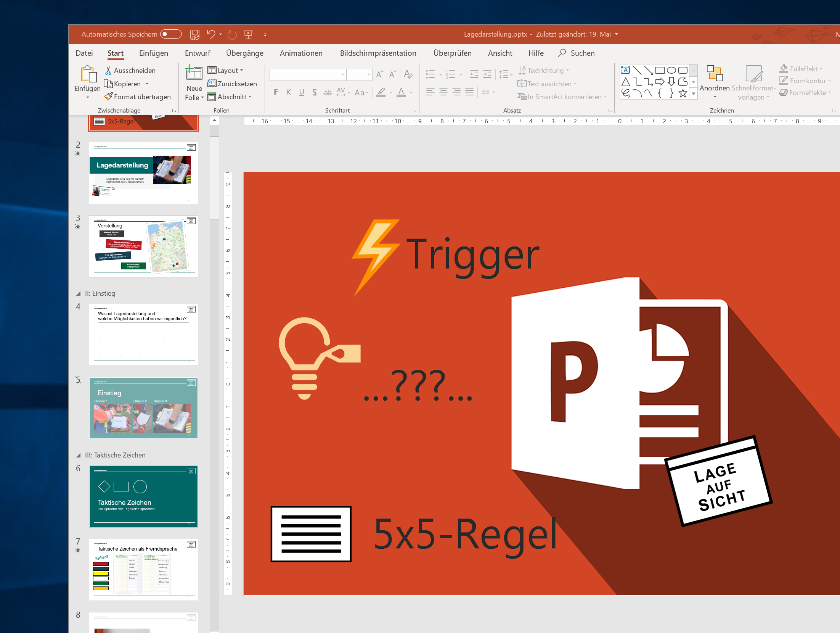Click the Undo arrow icon

[x=211, y=34]
